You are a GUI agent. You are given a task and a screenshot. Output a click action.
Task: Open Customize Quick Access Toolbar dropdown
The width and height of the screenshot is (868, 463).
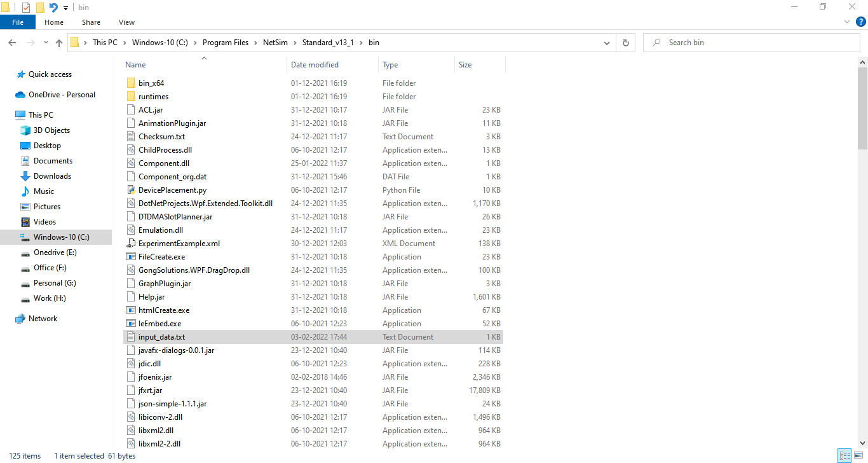(65, 8)
